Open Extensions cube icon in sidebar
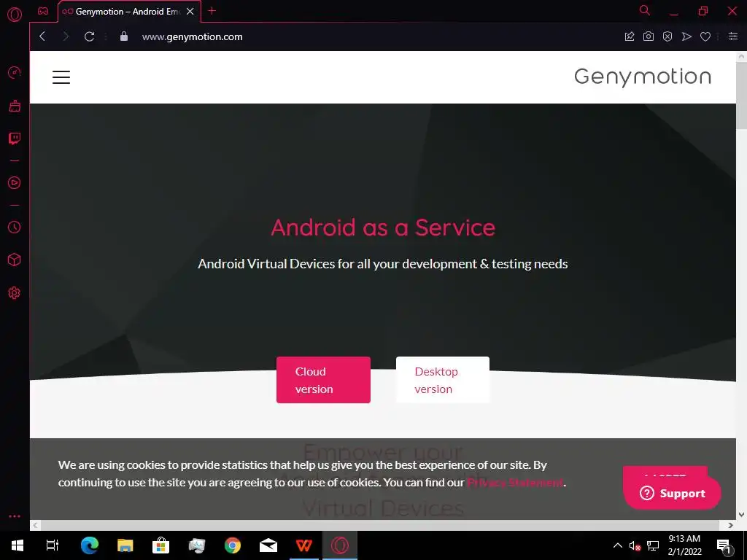This screenshot has height=560, width=747. [x=15, y=260]
